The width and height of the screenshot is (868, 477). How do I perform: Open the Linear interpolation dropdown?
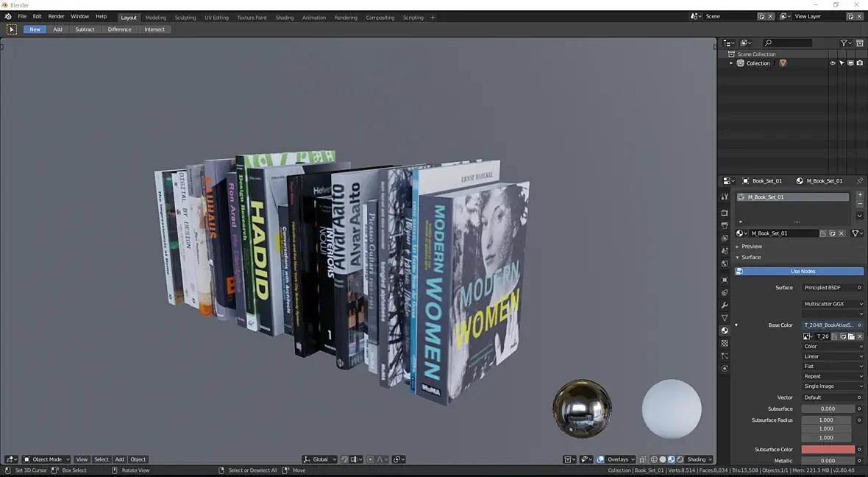(x=833, y=356)
